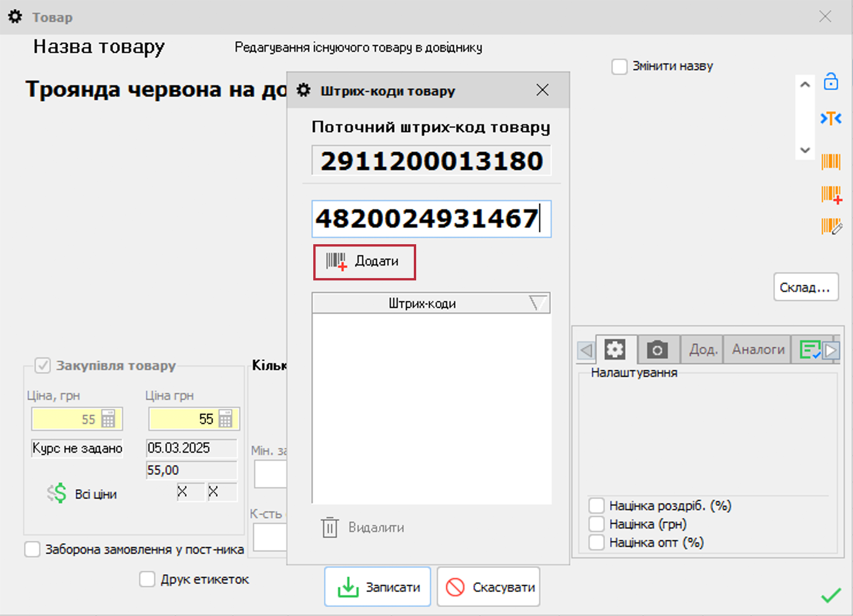The height and width of the screenshot is (616, 853).
Task: Open calculator in first purchase price field
Action: click(108, 419)
